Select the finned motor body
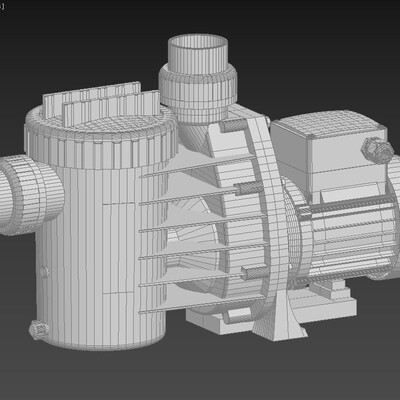Screen dimensions: 400x400 click(347, 238)
